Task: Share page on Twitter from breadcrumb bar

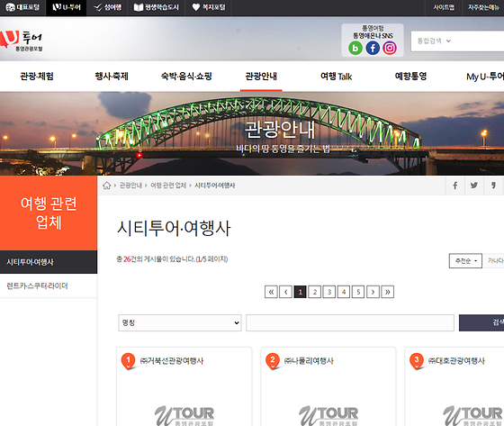Action: 474,186
